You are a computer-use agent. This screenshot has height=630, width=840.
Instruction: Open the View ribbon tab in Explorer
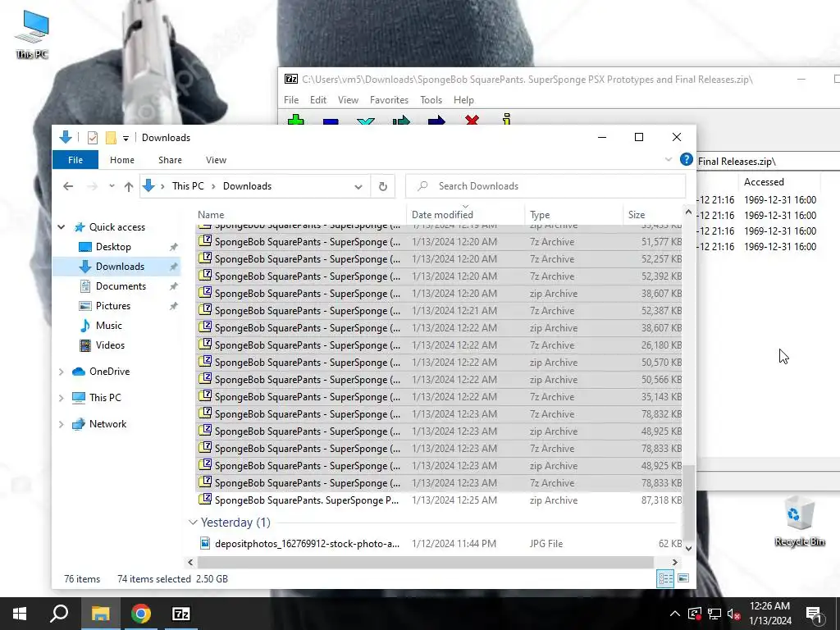pyautogui.click(x=216, y=160)
